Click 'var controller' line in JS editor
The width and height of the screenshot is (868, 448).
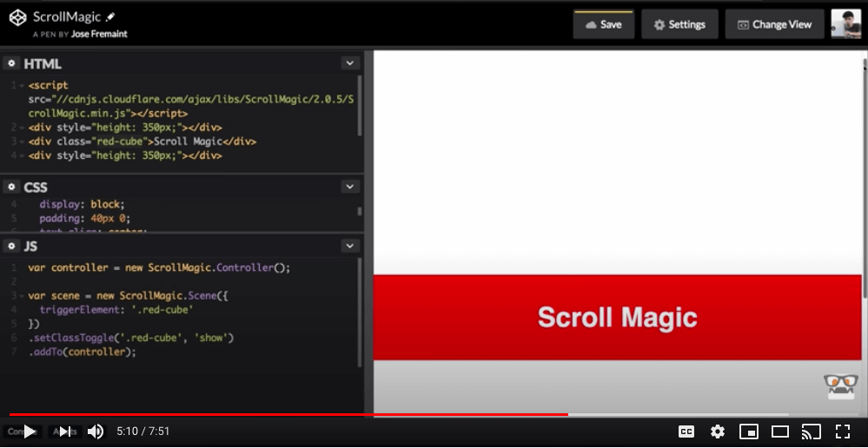[x=159, y=267]
